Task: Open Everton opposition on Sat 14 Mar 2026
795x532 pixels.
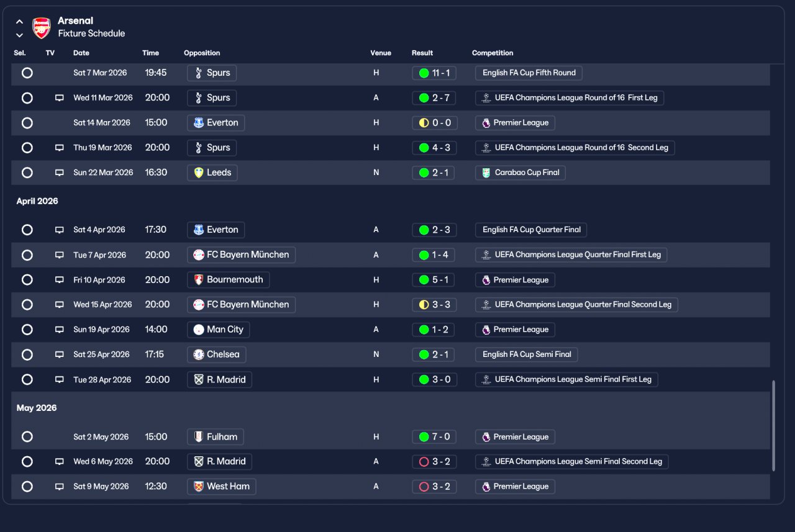Action: 216,123
